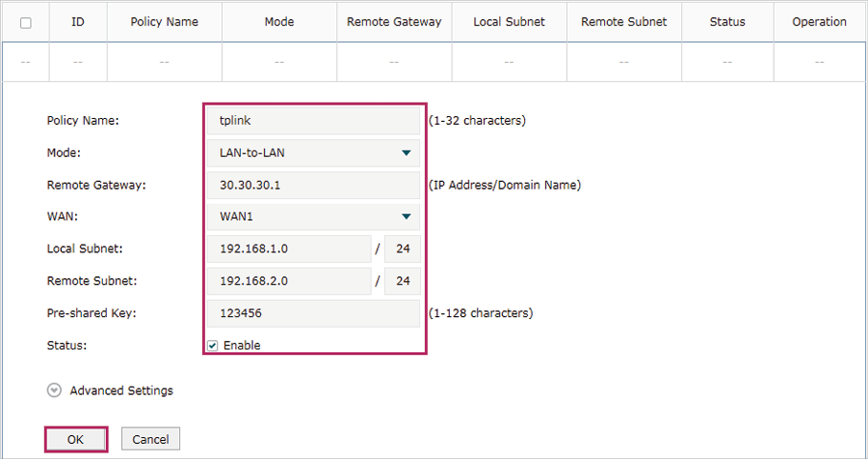Click the "Remote Gateway:" form label
Image resolution: width=868 pixels, height=459 pixels.
[96, 186]
